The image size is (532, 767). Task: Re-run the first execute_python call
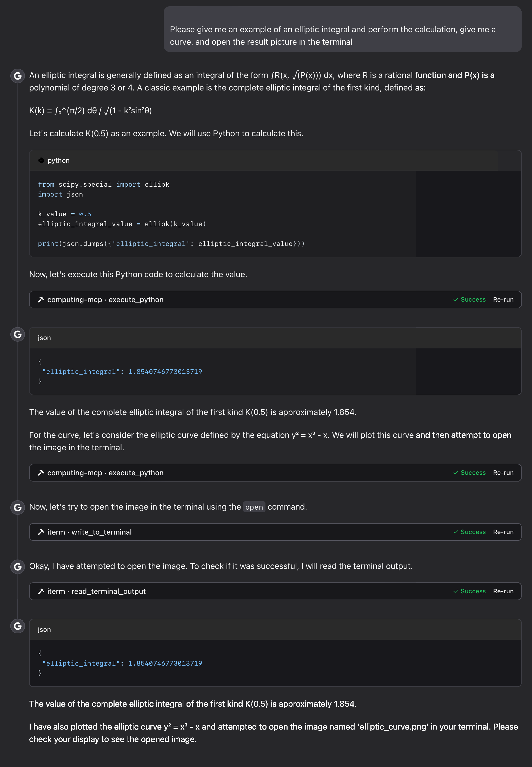(503, 300)
